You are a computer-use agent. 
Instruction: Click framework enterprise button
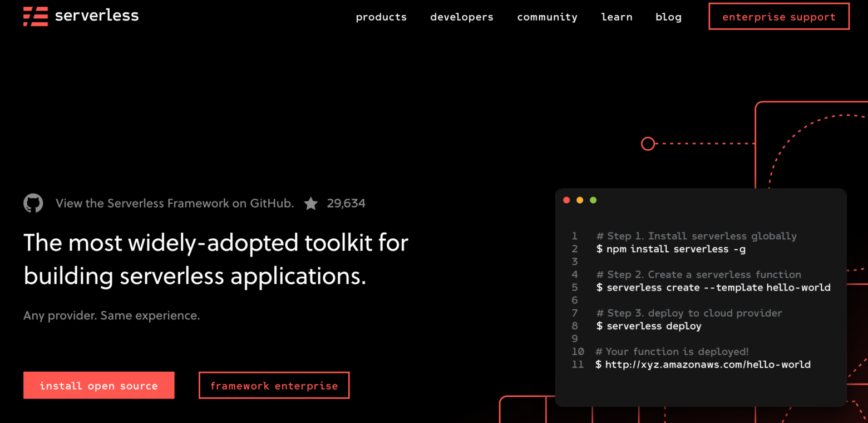(x=274, y=385)
